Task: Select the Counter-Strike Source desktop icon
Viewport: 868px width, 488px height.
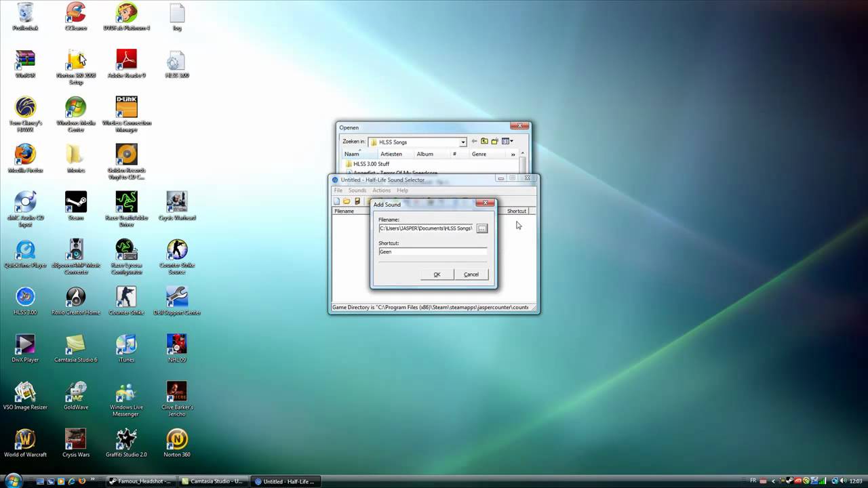Action: [x=176, y=256]
